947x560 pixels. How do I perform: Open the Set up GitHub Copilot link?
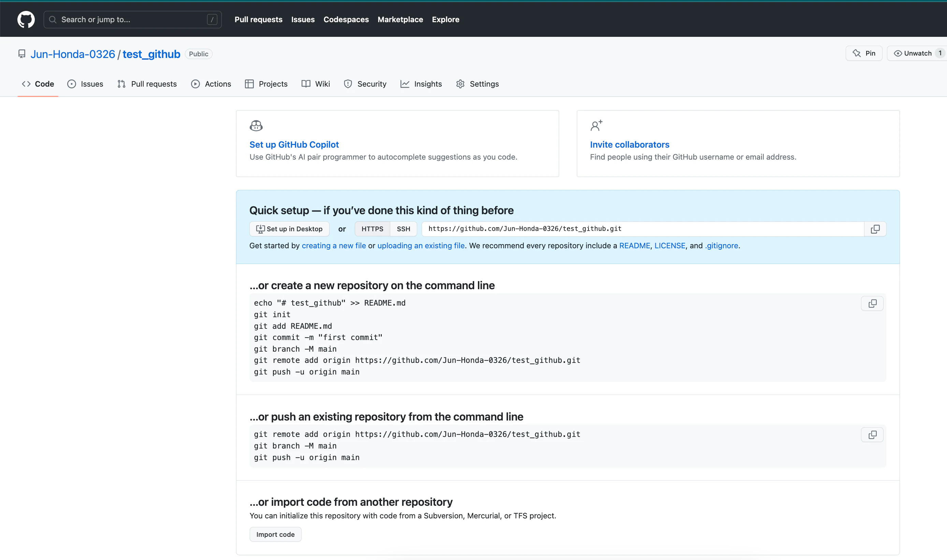294,145
